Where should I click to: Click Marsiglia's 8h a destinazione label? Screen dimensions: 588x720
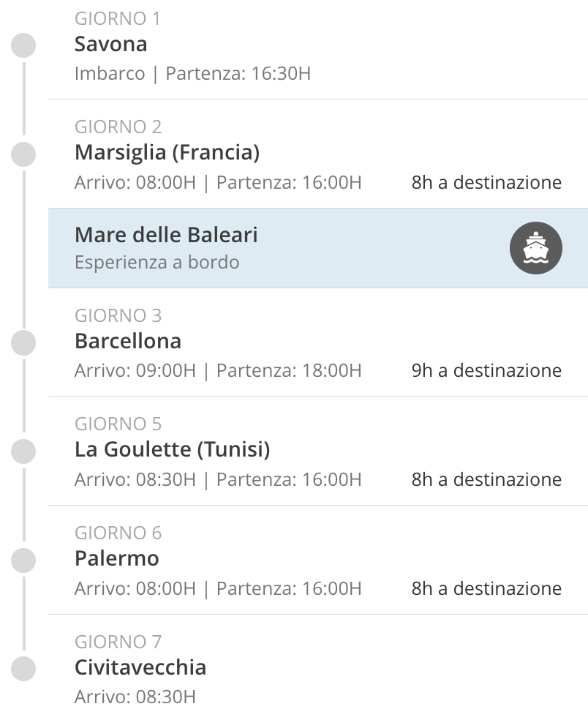[x=486, y=182]
